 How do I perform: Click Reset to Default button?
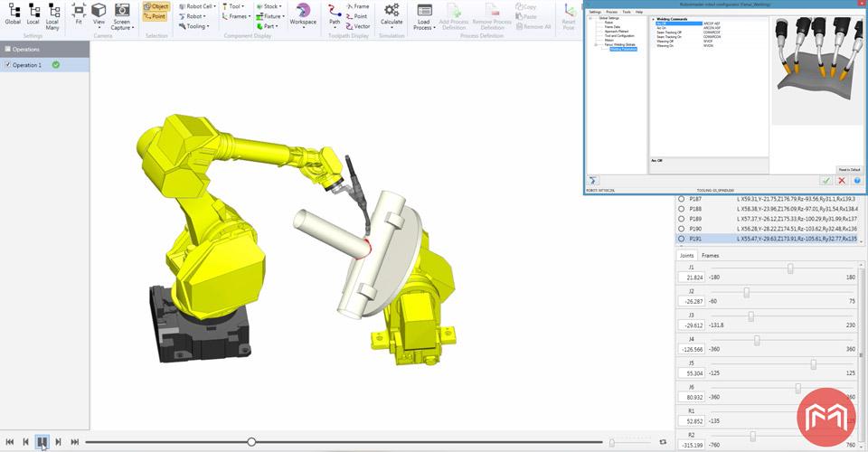click(x=849, y=170)
